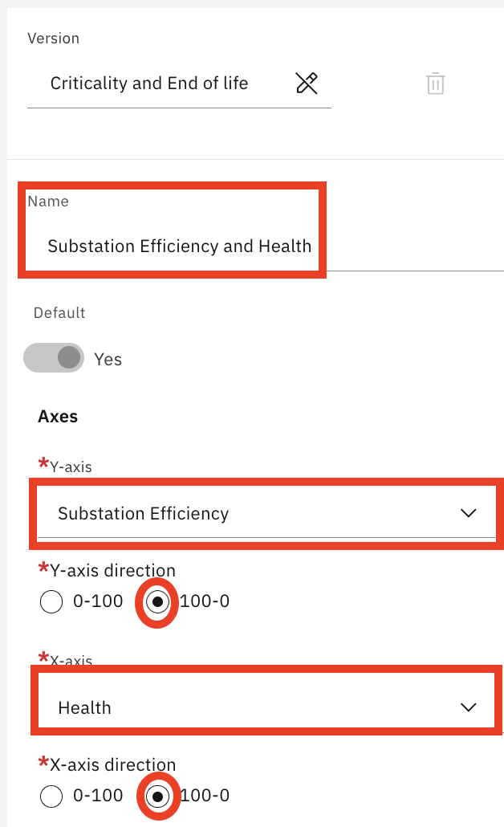This screenshot has height=827, width=504.
Task: Click the Yes label beside Default toggle
Action: point(108,360)
